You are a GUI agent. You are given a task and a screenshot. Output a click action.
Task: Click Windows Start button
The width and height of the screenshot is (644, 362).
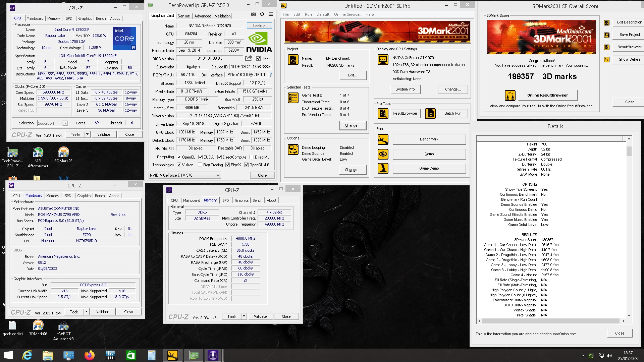point(8,355)
